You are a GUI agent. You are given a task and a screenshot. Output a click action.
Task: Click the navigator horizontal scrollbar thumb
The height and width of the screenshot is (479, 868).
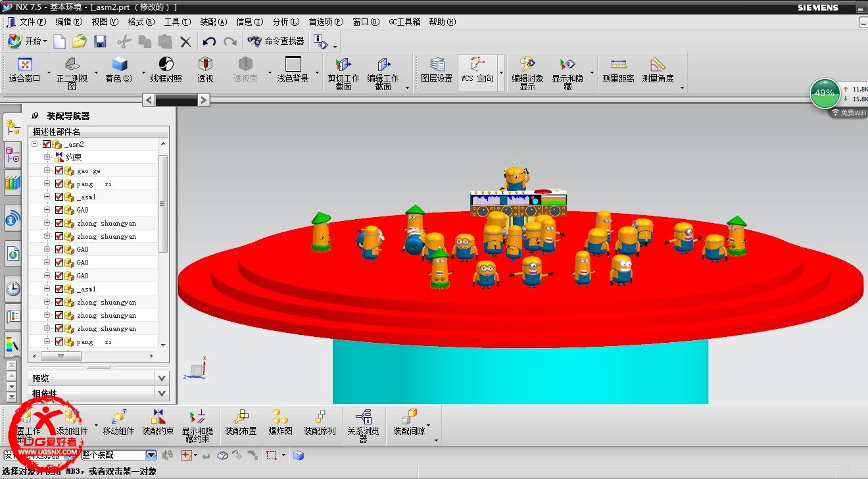coord(61,356)
